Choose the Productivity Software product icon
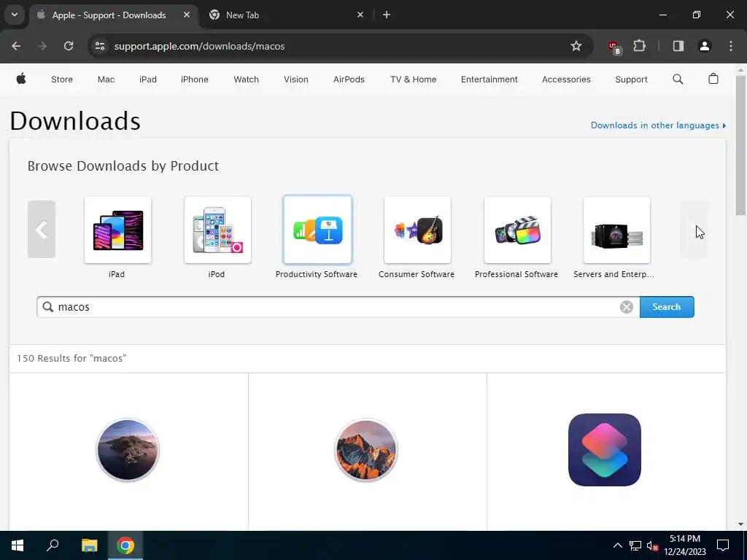Screen dimensions: 747x560 [318, 230]
